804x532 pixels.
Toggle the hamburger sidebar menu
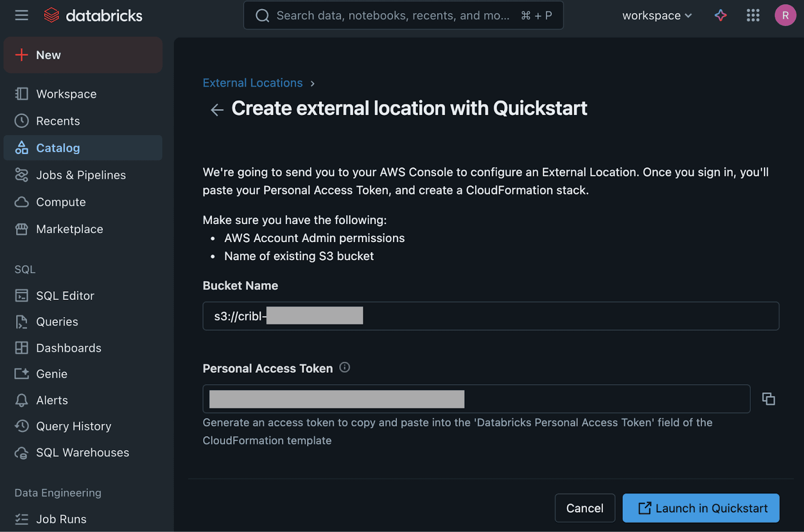coord(22,16)
